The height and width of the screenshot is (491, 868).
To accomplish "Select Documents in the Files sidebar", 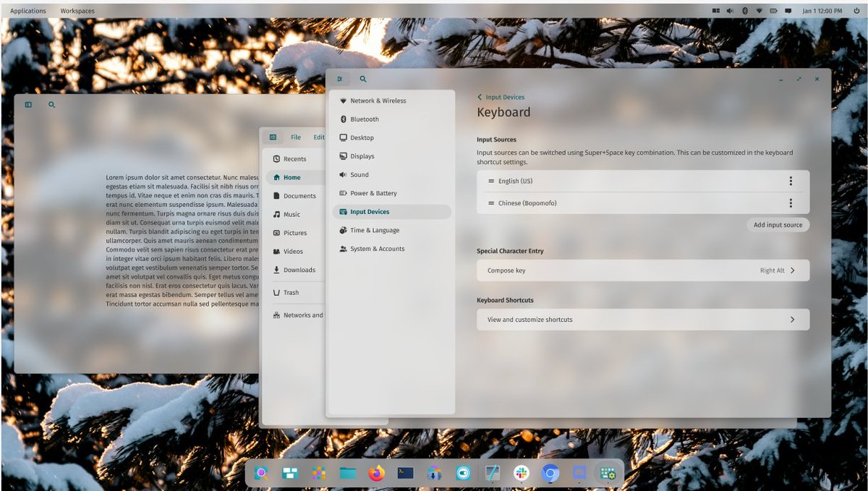I will [x=299, y=195].
